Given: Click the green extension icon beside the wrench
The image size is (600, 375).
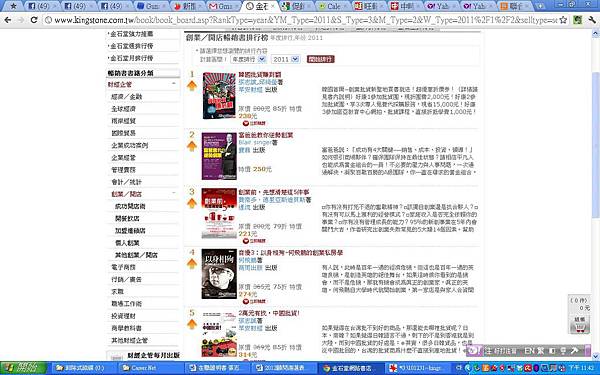Looking at the screenshot, I should click(x=577, y=20).
